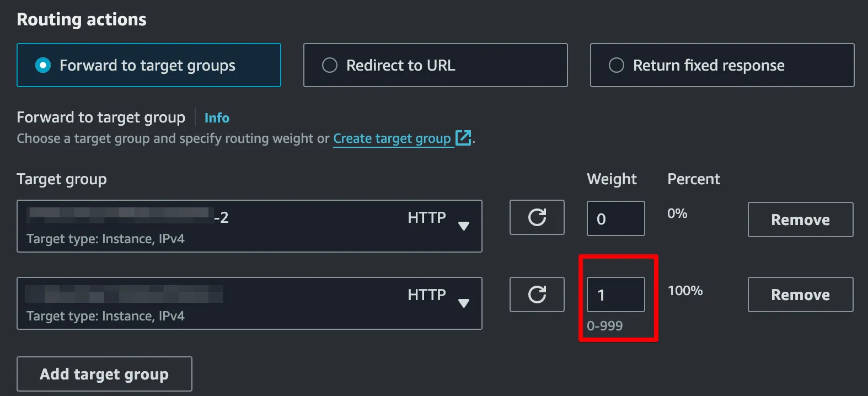Select Return fixed response radio option
This screenshot has width=868, height=396.
617,65
